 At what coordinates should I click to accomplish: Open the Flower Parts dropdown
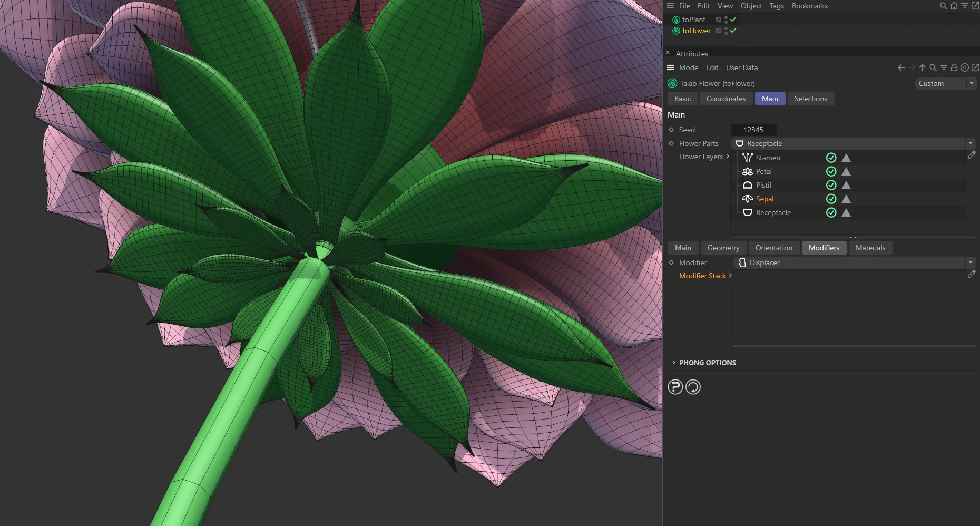point(970,143)
